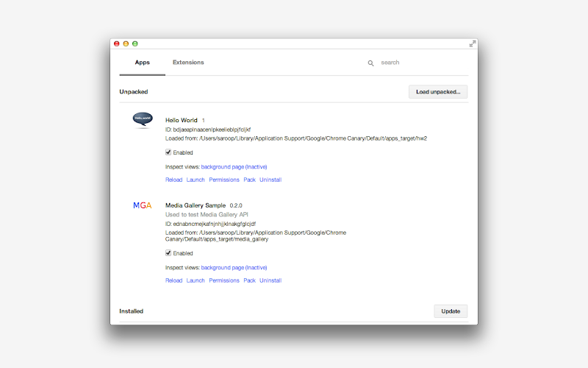
Task: Close the window with red button
Action: [x=117, y=43]
